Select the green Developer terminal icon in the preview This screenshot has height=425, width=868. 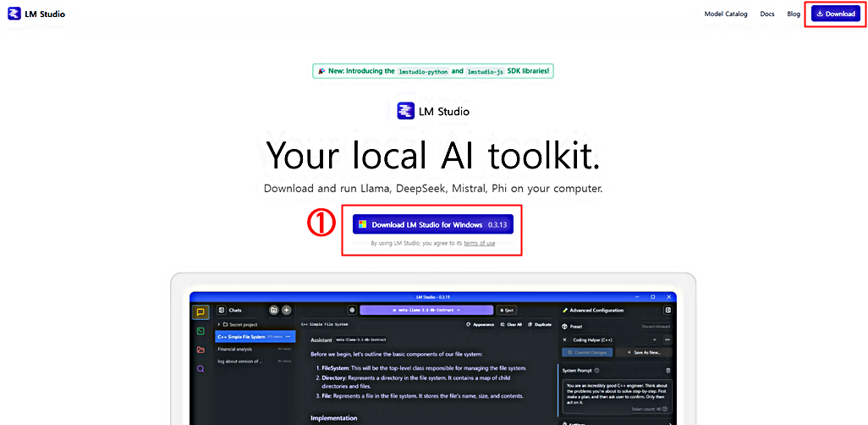point(201,331)
